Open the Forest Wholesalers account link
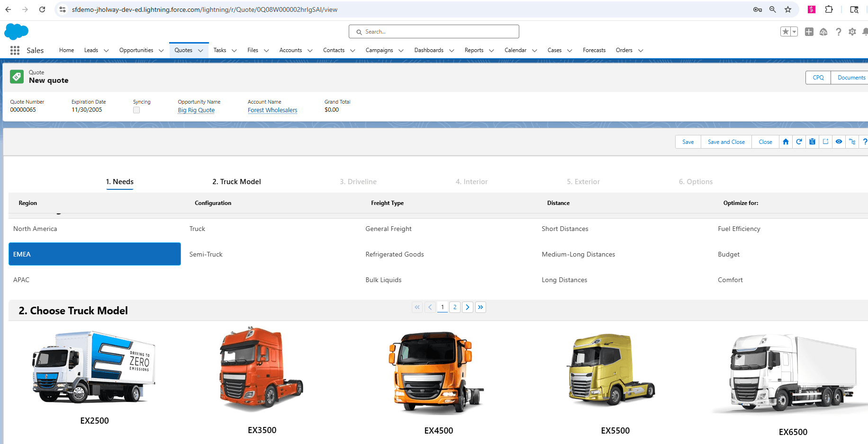This screenshot has width=868, height=444. [x=272, y=110]
